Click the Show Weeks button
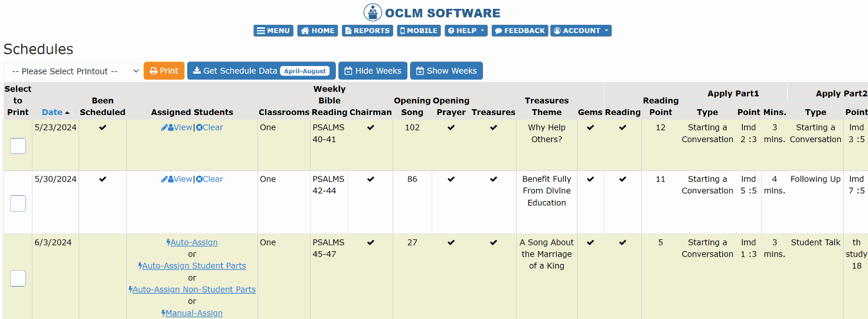The height and width of the screenshot is (319, 868). click(446, 71)
